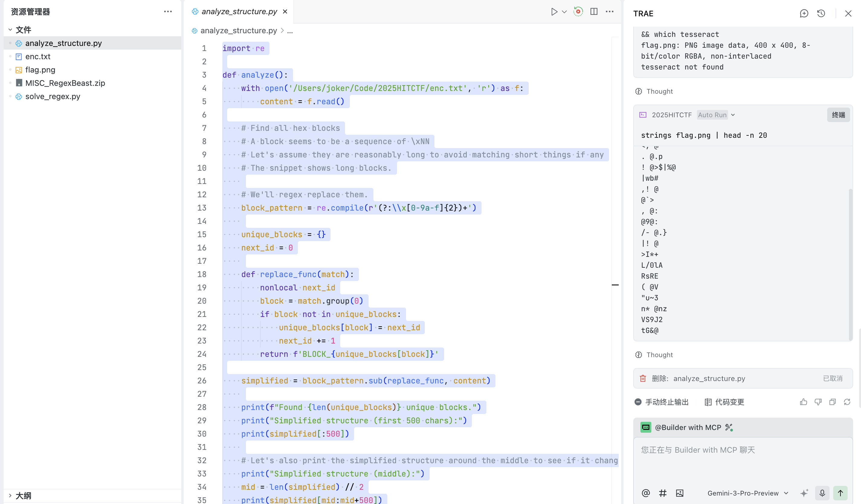
Task: Open the TRAE chat history icon
Action: pos(821,13)
